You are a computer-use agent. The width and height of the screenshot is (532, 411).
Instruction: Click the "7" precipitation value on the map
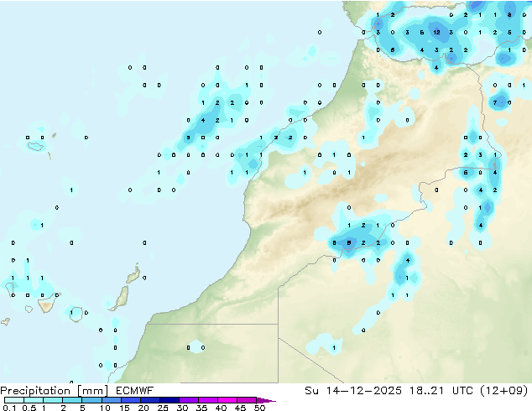pyautogui.click(x=495, y=102)
